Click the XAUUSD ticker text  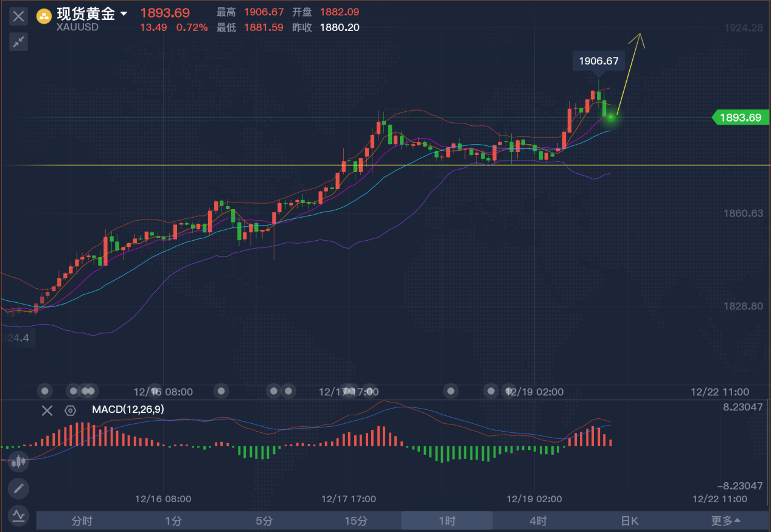point(77,27)
